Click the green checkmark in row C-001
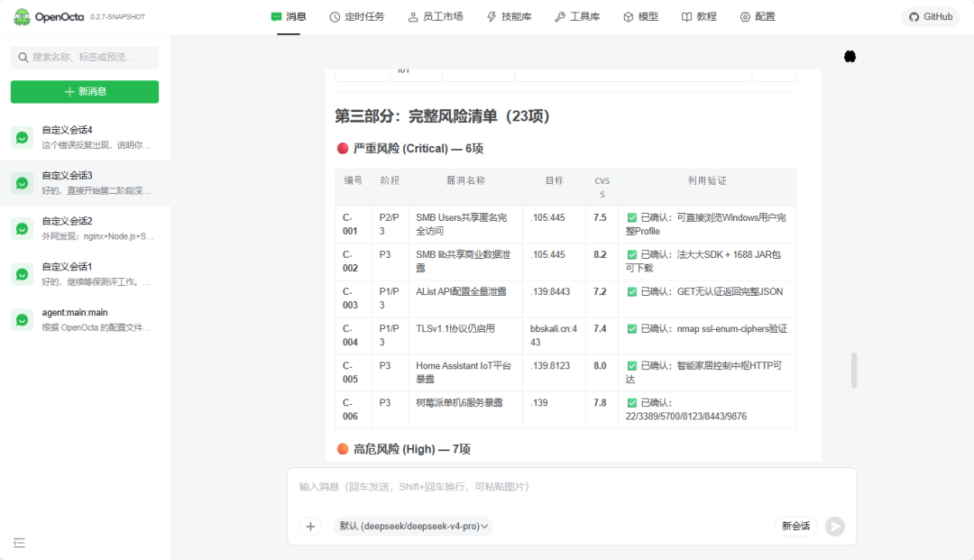 (x=631, y=218)
